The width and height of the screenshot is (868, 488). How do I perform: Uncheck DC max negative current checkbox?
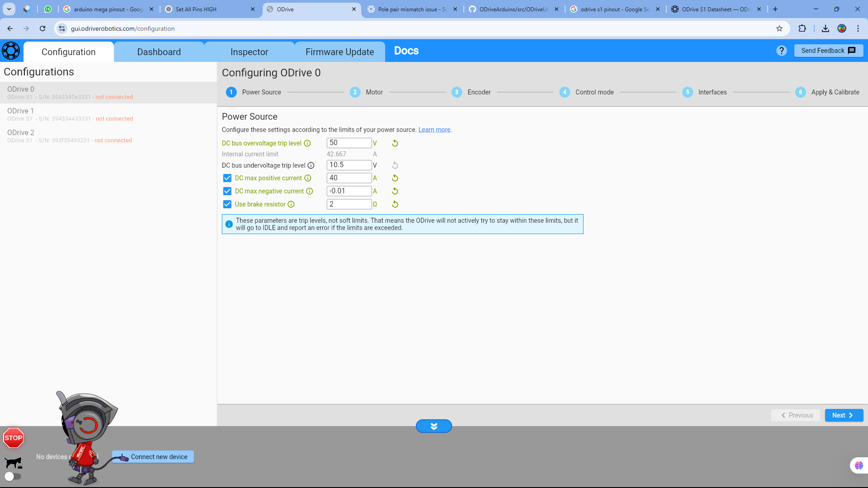[x=227, y=191]
